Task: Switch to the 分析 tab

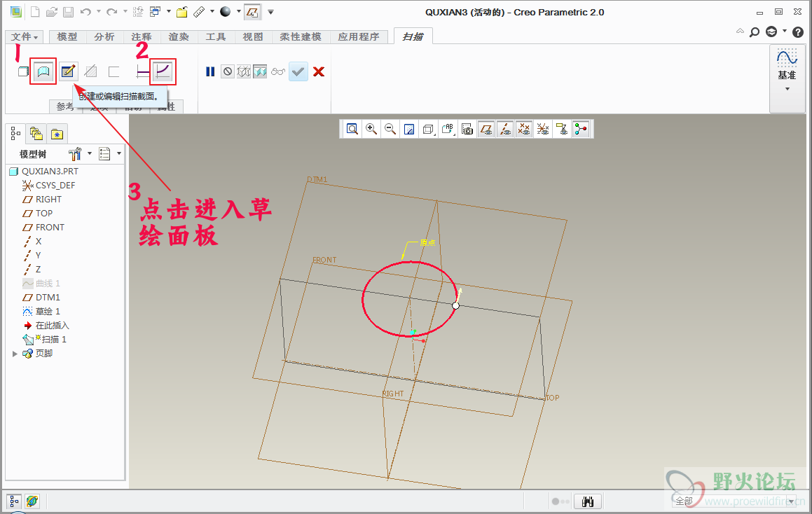Action: [x=104, y=36]
